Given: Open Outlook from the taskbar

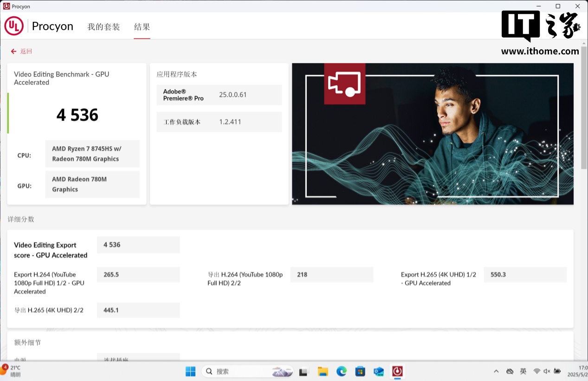Looking at the screenshot, I should [379, 371].
